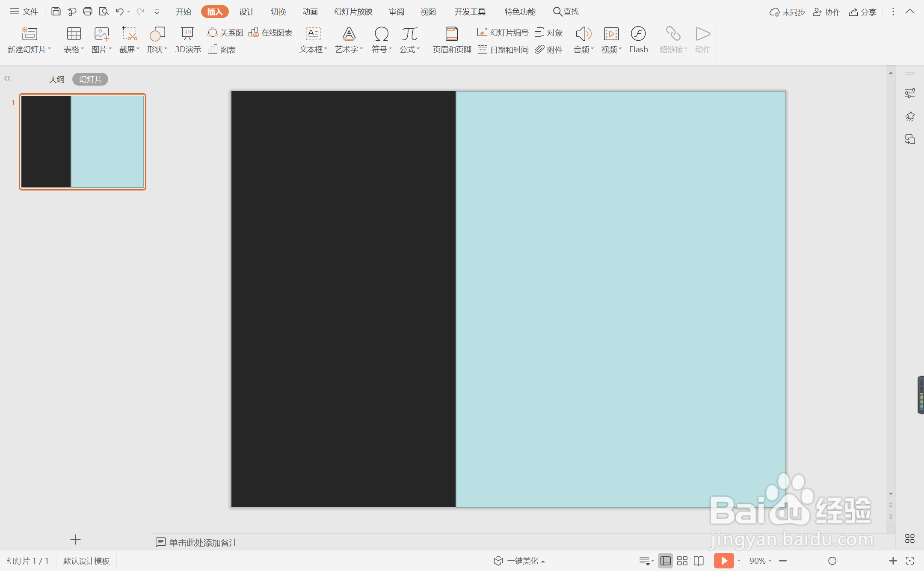The image size is (924, 571).
Task: Switch to 大纲 outline tab
Action: click(56, 79)
